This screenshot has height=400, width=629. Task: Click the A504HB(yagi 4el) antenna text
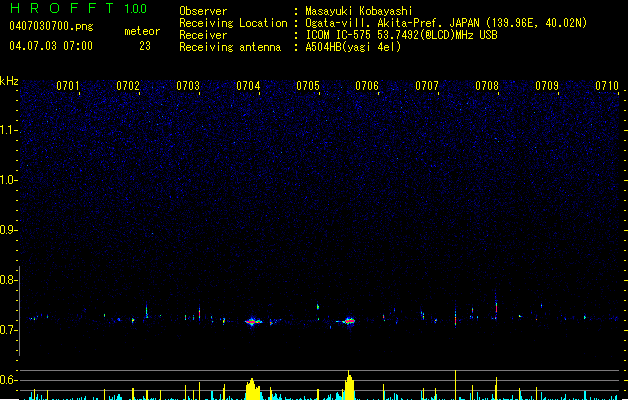pos(353,47)
